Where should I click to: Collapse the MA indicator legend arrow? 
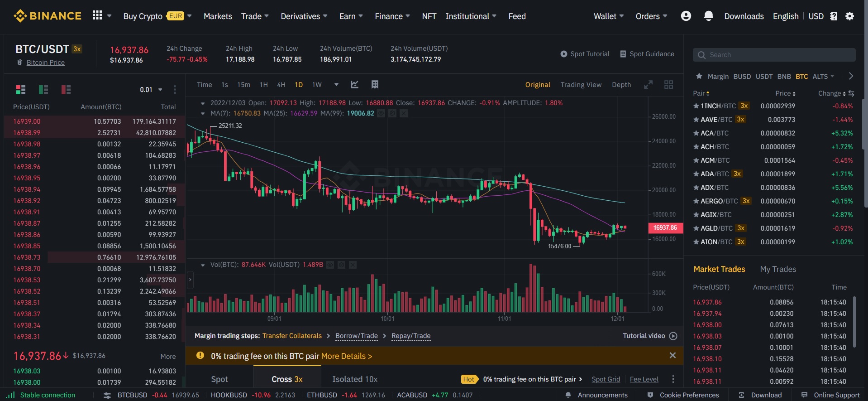click(x=203, y=113)
